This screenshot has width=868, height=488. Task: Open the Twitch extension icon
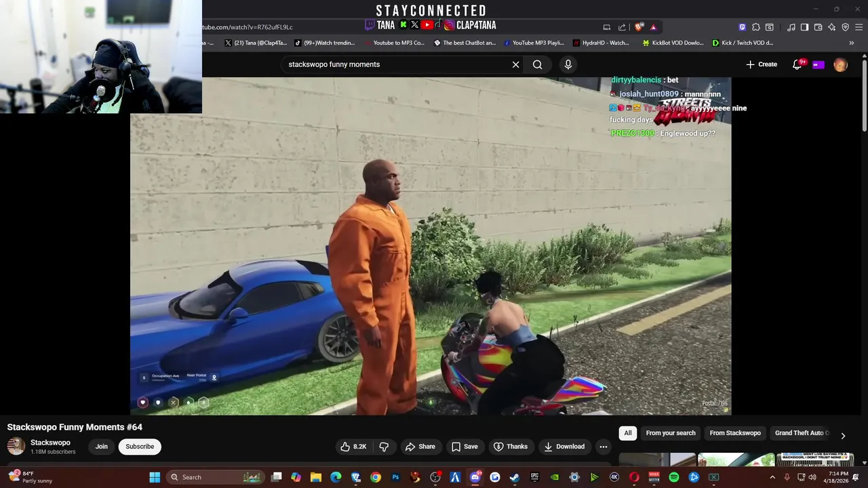pyautogui.click(x=742, y=27)
